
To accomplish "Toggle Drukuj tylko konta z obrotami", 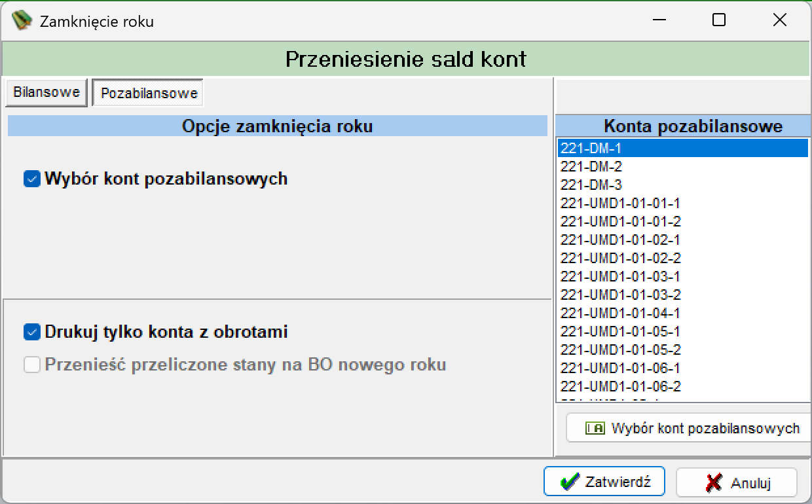I will (x=32, y=332).
